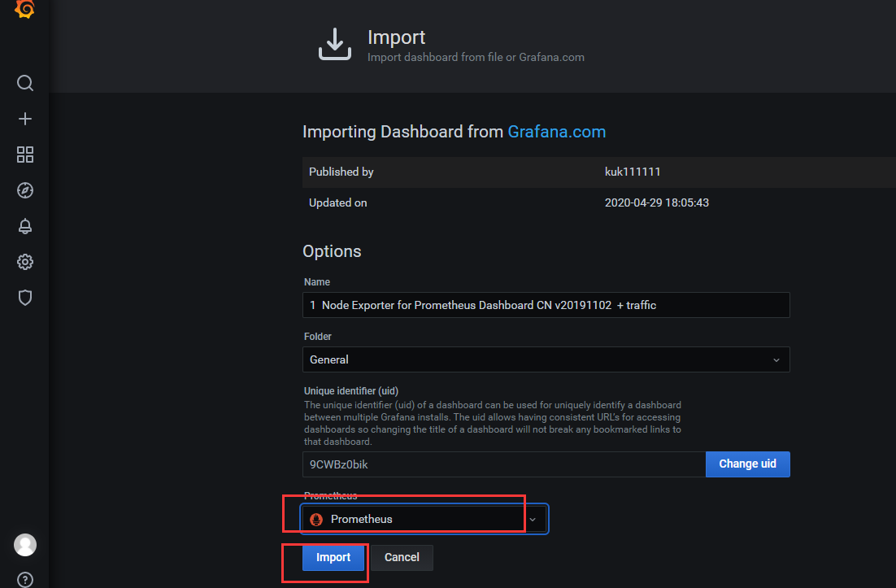Screen dimensions: 896x588
Task: Click the Import download arrow icon
Action: pos(335,44)
